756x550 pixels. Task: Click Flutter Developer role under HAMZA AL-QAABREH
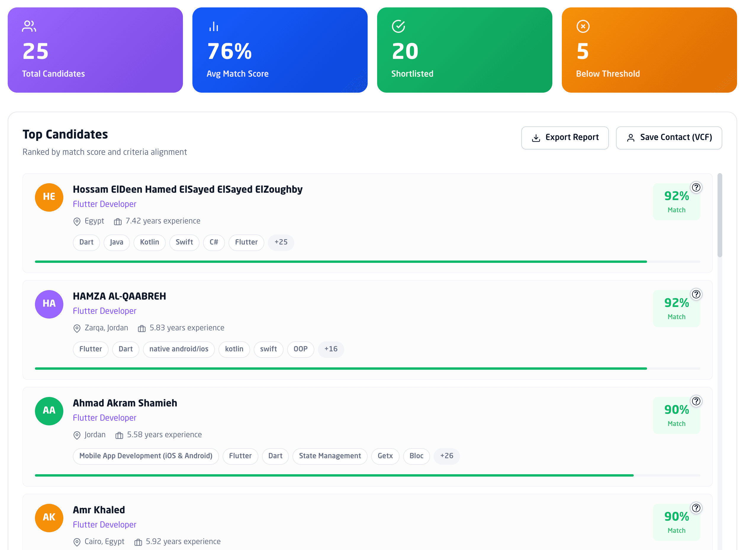coord(105,311)
